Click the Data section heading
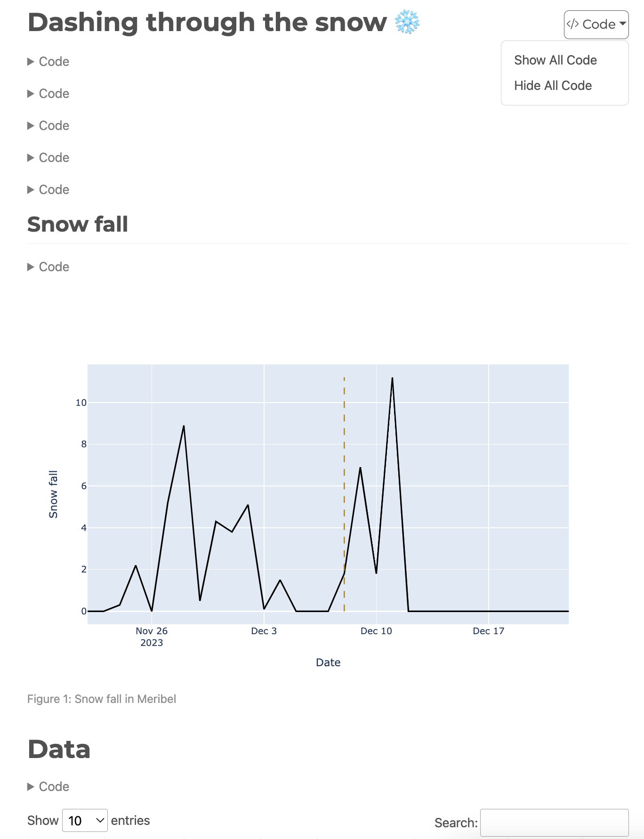644x839 pixels. coord(59,749)
